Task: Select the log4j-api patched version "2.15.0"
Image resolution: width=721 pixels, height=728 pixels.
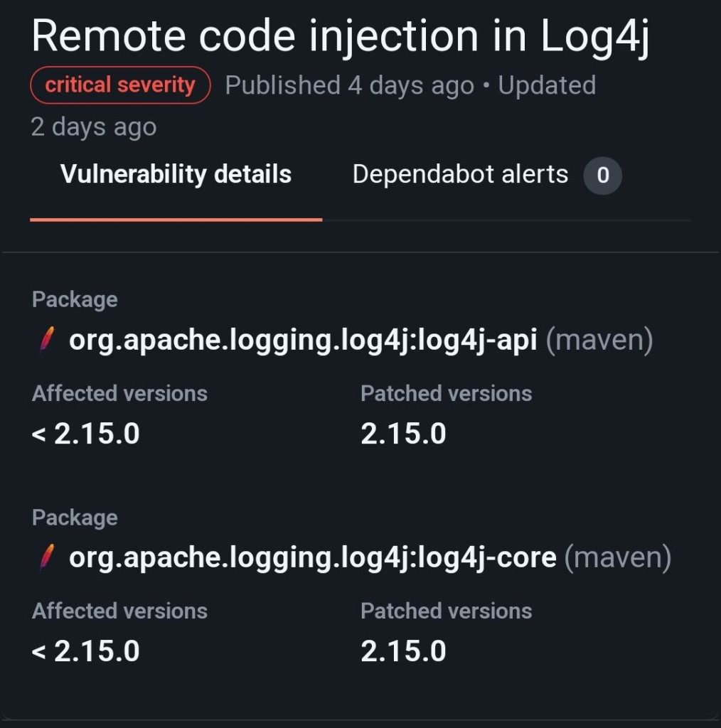Action: [x=403, y=434]
